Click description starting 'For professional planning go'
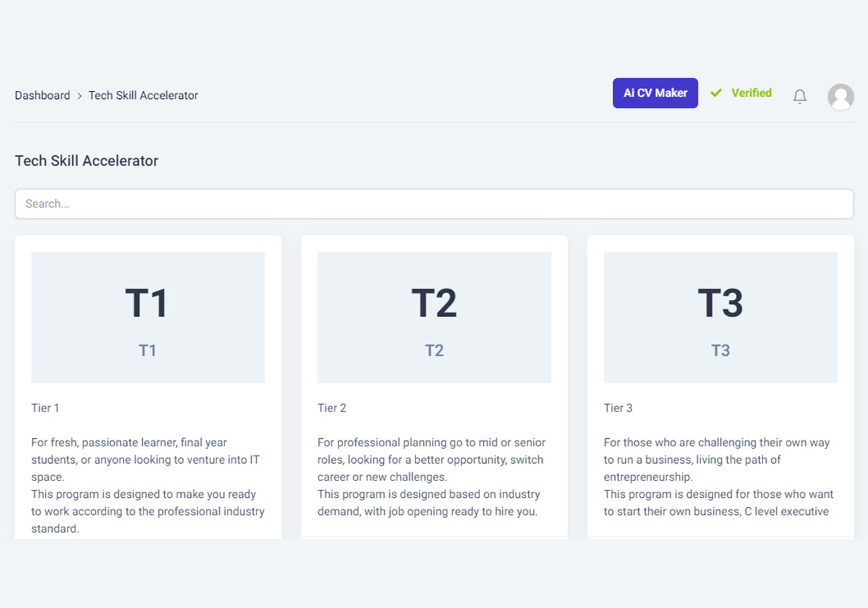Viewport: 868px width, 608px height. (432, 477)
